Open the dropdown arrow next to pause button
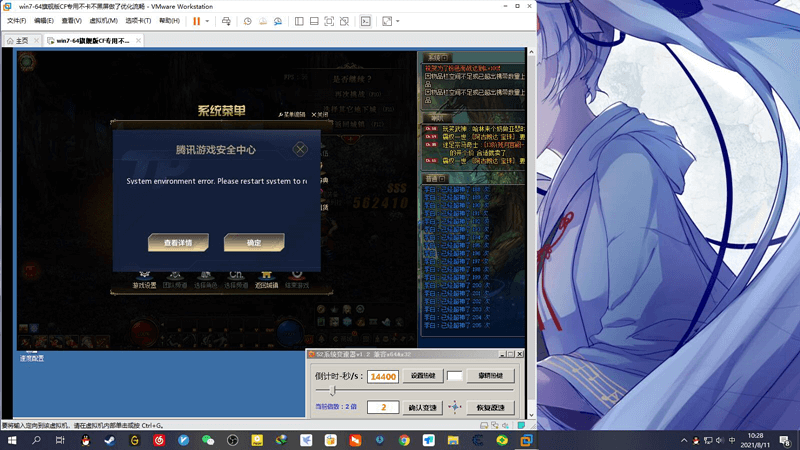Screen dimensions: 800x450 (207, 21)
